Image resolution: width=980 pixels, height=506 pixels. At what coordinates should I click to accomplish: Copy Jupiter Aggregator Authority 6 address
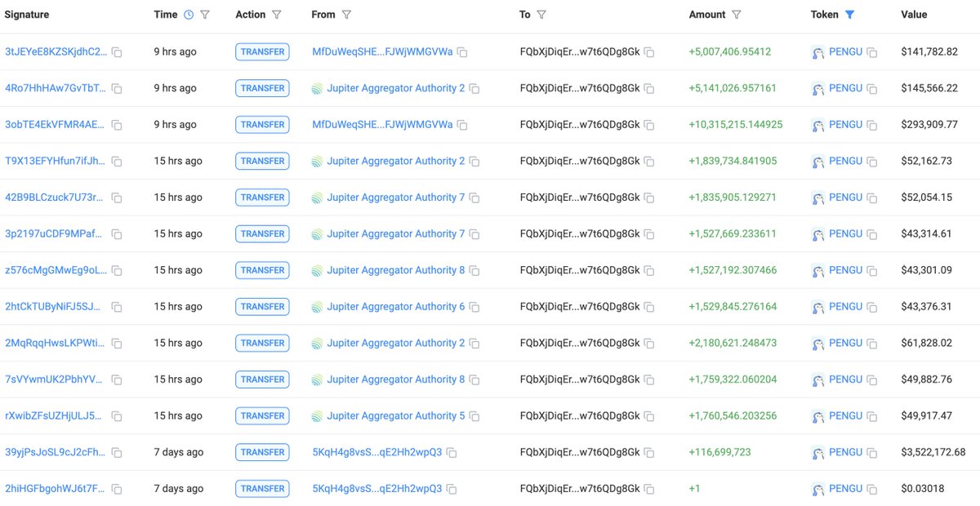click(474, 307)
